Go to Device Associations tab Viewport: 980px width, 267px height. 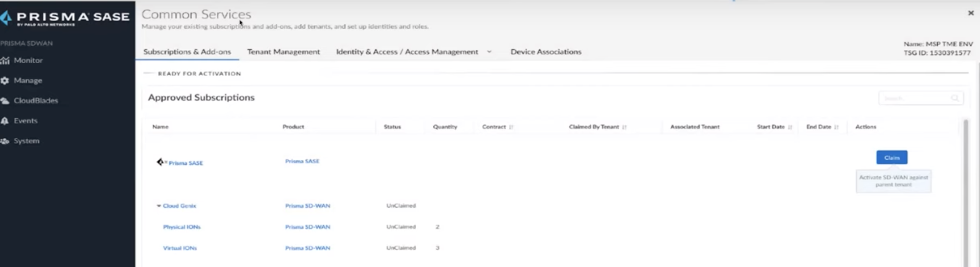546,52
